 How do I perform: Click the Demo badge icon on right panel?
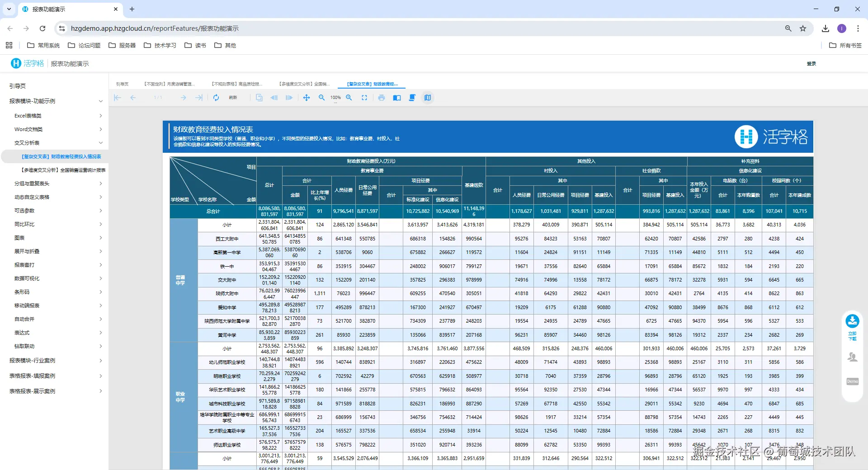pyautogui.click(x=852, y=381)
